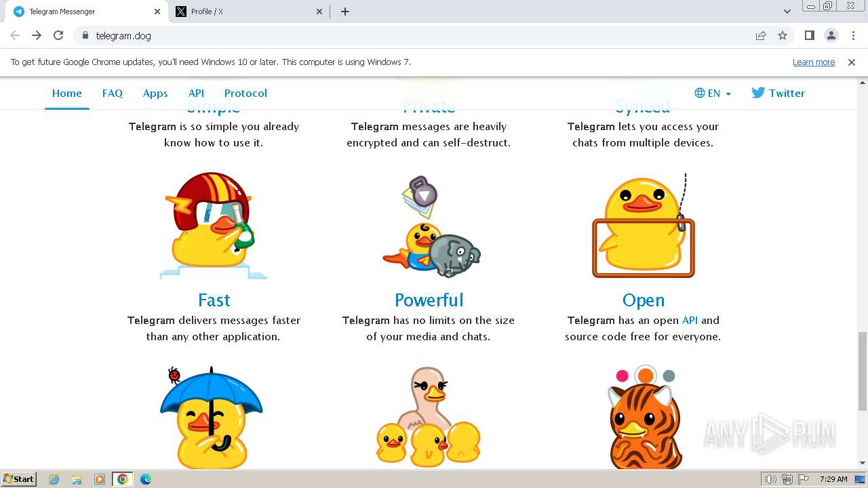
Task: Close the Profile / X tab
Action: (x=320, y=12)
